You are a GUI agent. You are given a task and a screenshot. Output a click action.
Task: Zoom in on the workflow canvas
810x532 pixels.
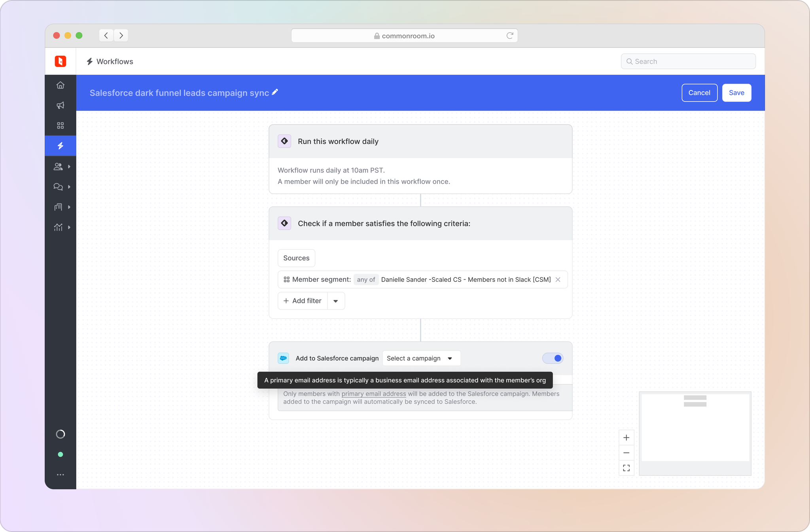click(626, 438)
